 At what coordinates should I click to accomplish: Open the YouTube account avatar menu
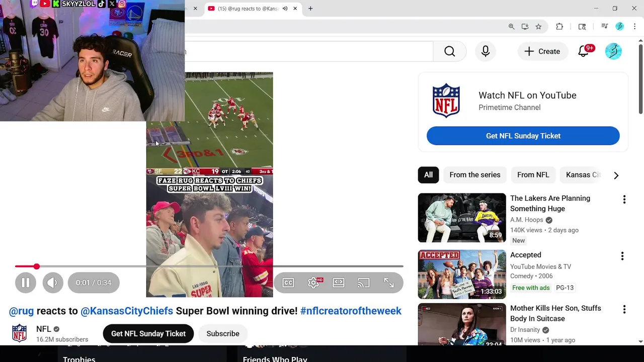(x=613, y=51)
